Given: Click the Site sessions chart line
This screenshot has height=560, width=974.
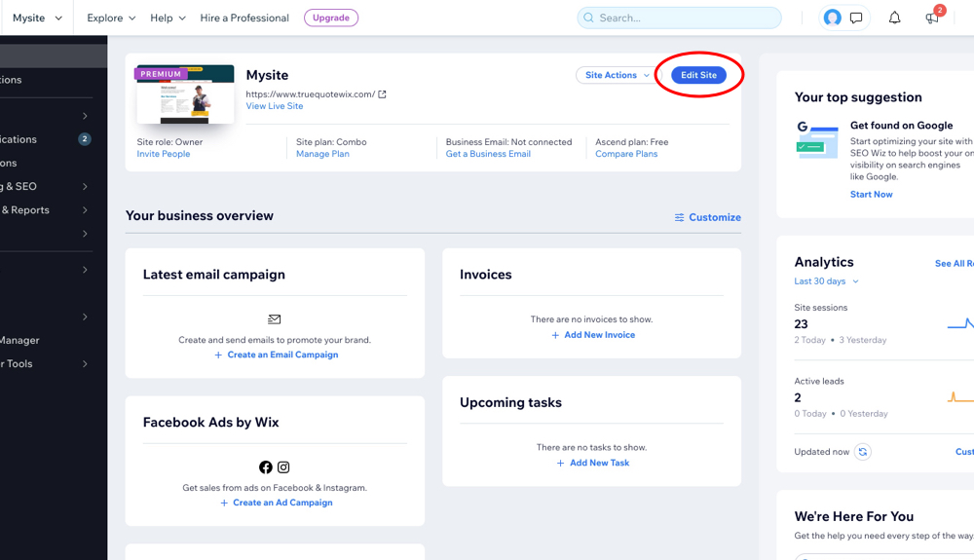Looking at the screenshot, I should [x=960, y=323].
